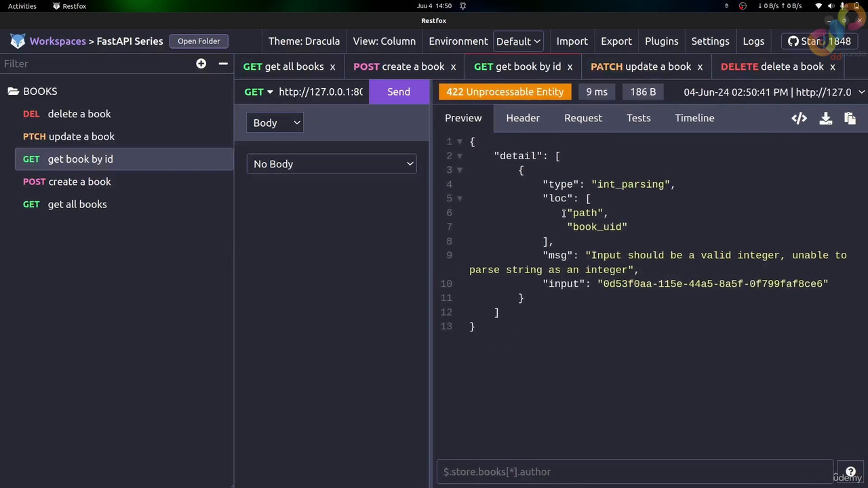The image size is (868, 488).
Task: Open the response Tests tab
Action: tap(638, 118)
